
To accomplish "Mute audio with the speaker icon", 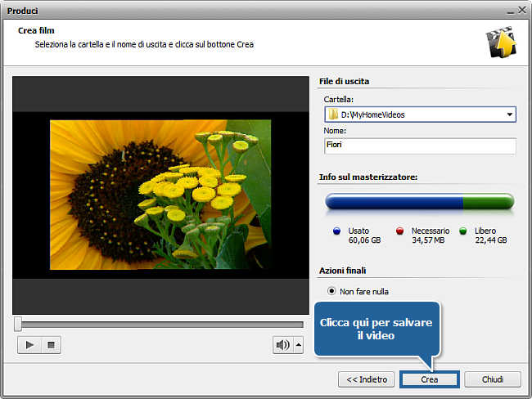I will 282,345.
